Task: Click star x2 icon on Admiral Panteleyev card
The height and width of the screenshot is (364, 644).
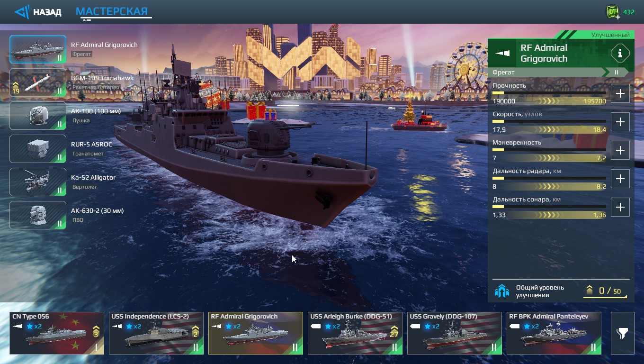Action: 531,326
